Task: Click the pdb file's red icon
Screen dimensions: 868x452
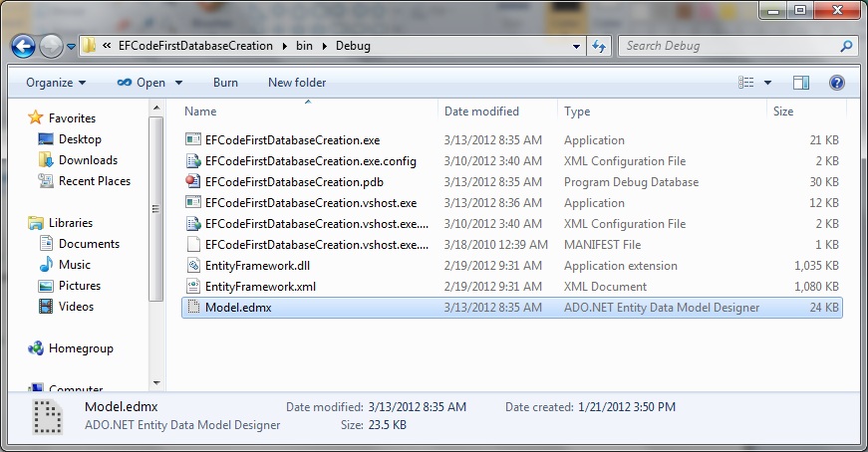Action: click(192, 181)
